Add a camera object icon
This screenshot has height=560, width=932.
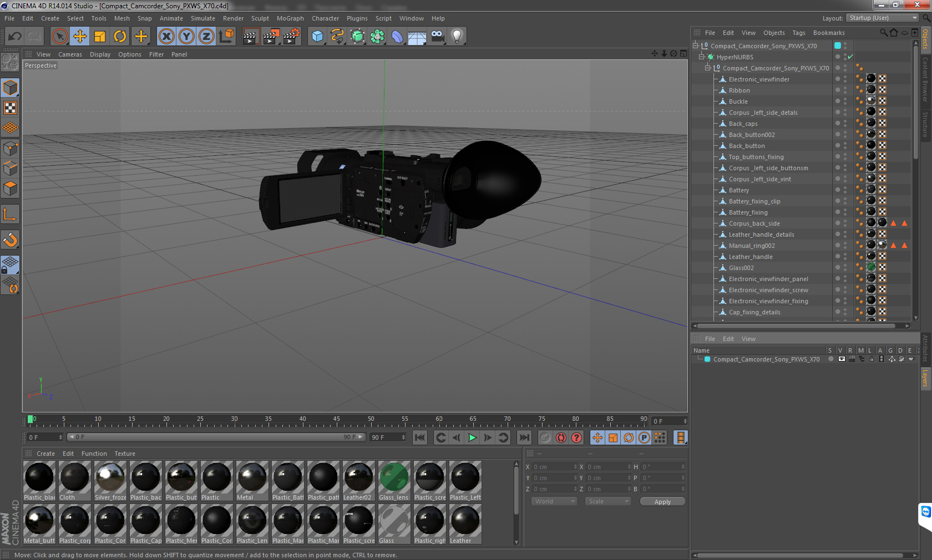[x=437, y=37]
